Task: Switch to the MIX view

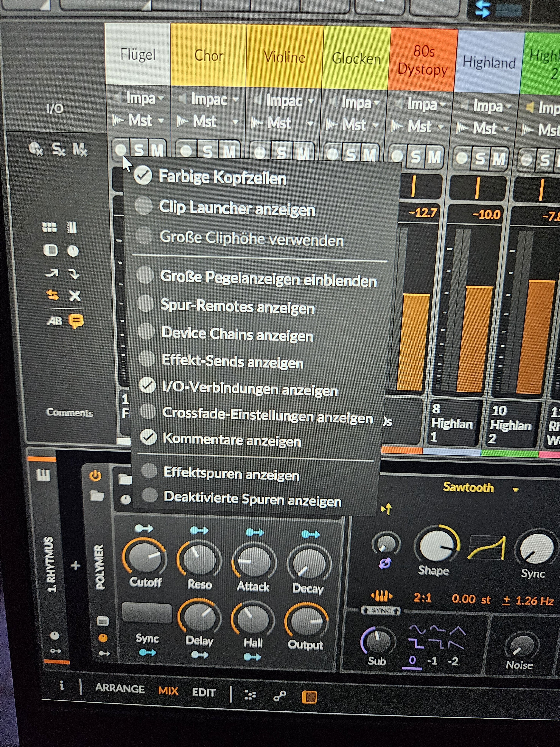Action: pos(168,691)
